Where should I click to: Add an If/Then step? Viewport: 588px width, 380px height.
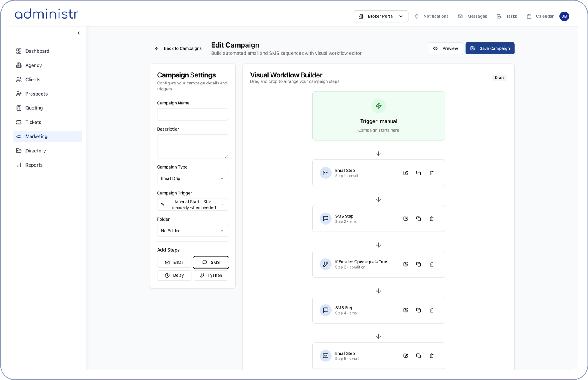point(211,276)
